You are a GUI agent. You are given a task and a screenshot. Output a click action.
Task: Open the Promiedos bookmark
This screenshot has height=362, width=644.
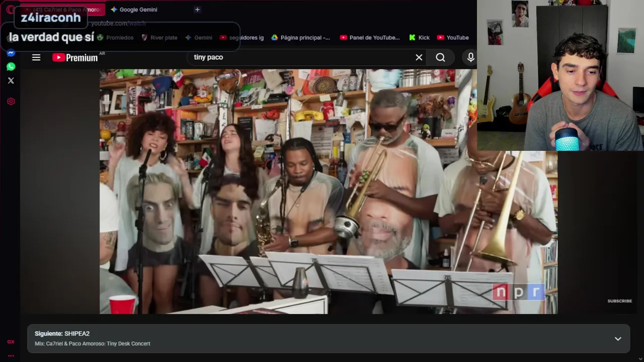pyautogui.click(x=115, y=38)
